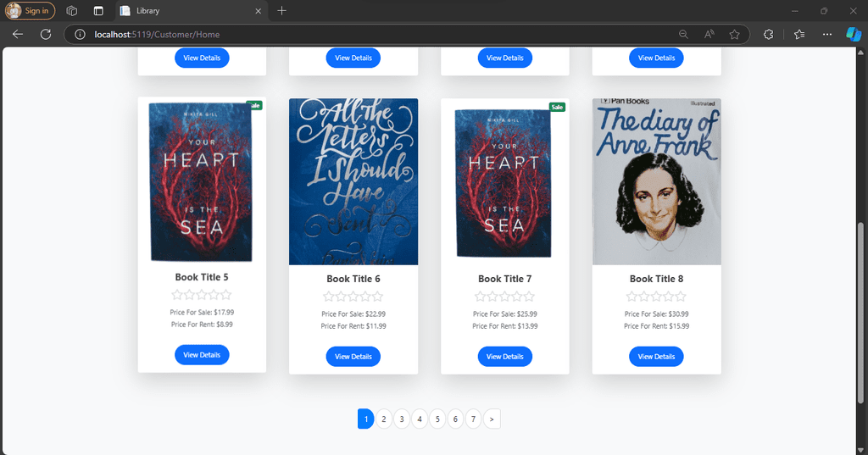Click the zoom magnifier icon in address bar
The image size is (868, 455).
click(684, 35)
